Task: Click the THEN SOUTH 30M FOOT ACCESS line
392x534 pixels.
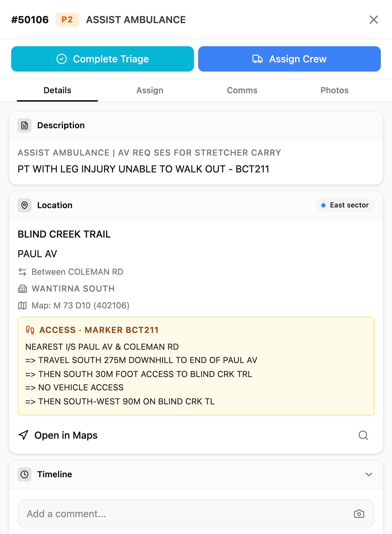Action: click(x=139, y=374)
